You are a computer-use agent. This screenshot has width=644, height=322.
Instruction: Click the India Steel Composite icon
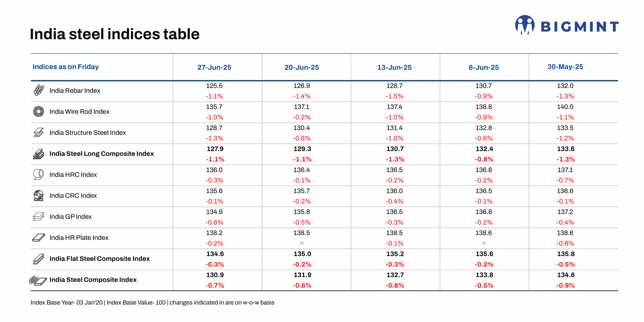[38, 280]
